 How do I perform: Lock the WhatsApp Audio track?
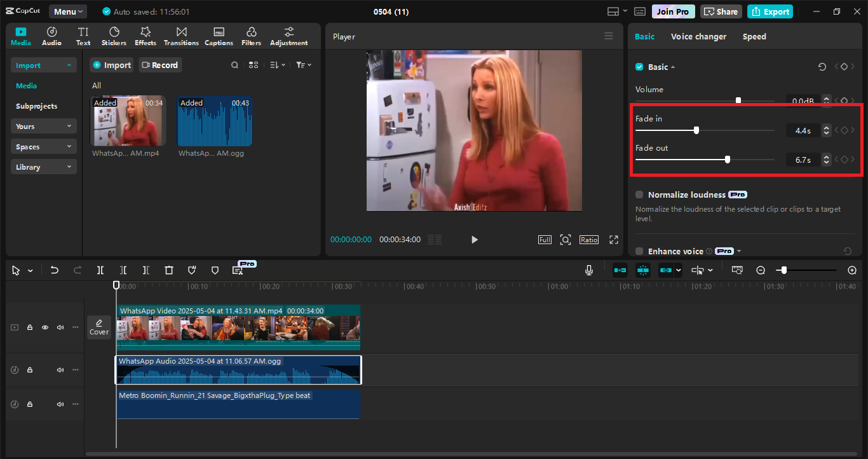point(30,370)
